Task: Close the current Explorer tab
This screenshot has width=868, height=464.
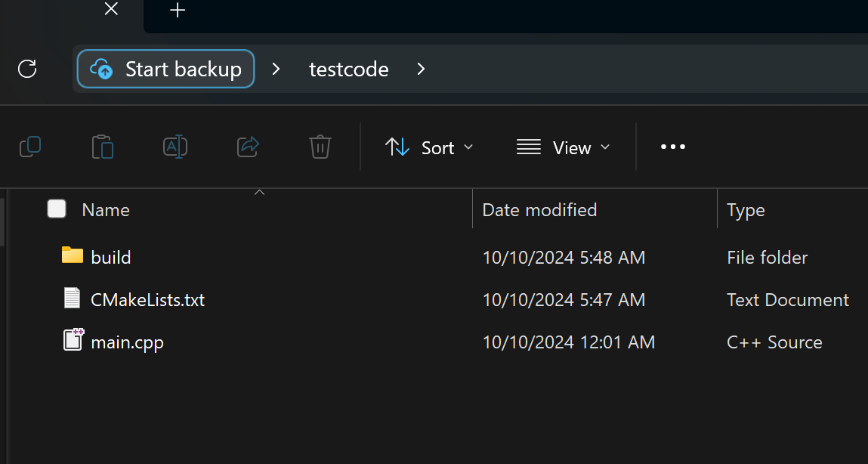Action: [x=111, y=9]
